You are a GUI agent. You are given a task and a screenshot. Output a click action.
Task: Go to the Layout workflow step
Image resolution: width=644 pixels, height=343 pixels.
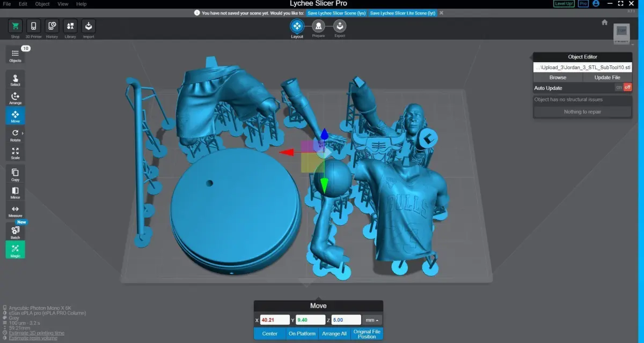[297, 26]
